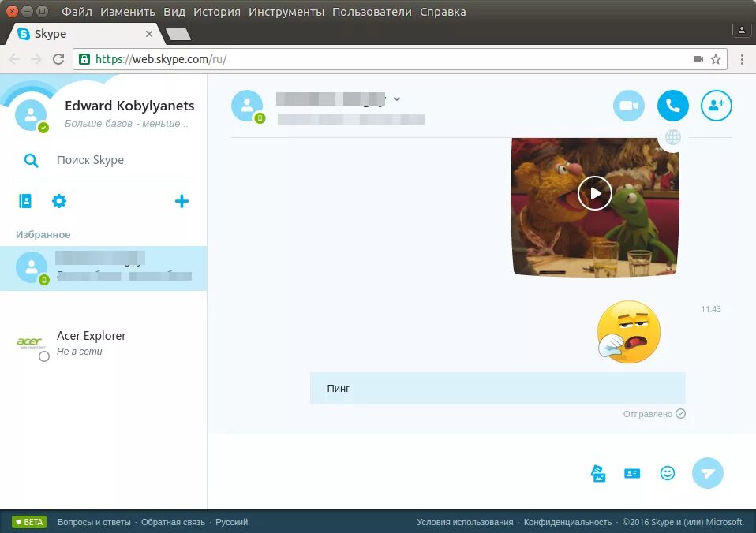Close the Skype browser tab

click(x=149, y=34)
